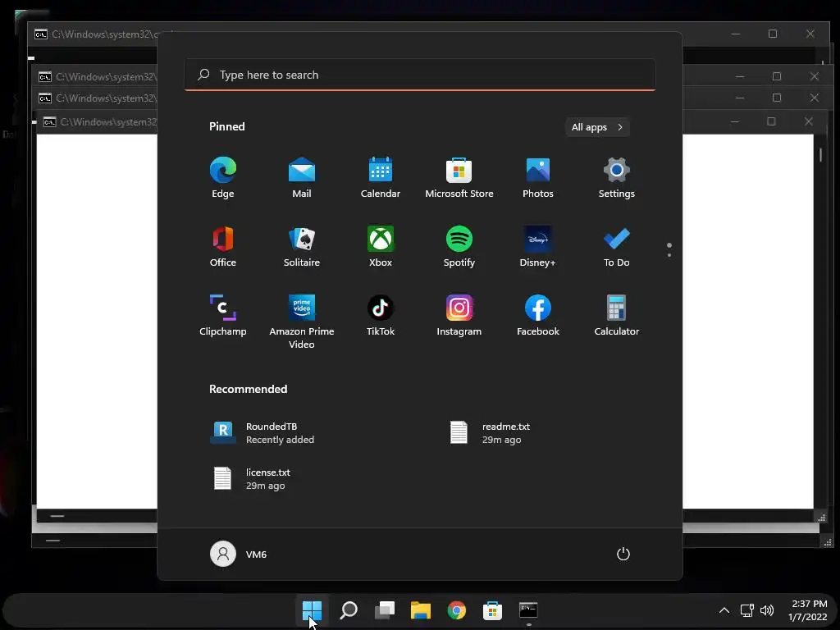Open taskbar Search magnifier
This screenshot has height=630, width=840.
[349, 610]
